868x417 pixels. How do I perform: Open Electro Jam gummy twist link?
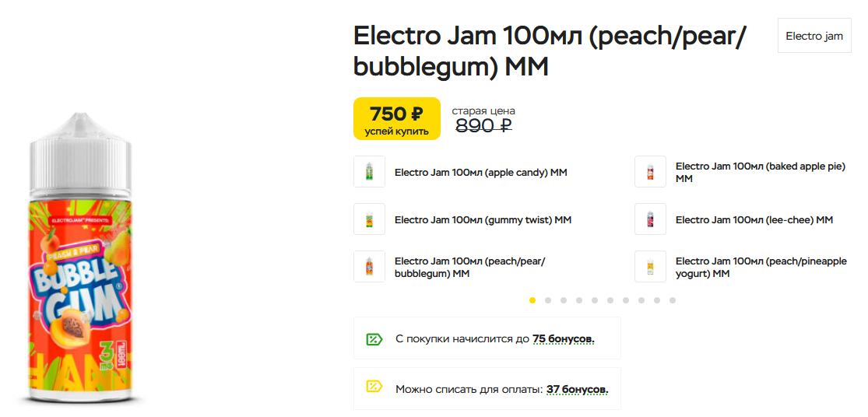pyautogui.click(x=483, y=220)
